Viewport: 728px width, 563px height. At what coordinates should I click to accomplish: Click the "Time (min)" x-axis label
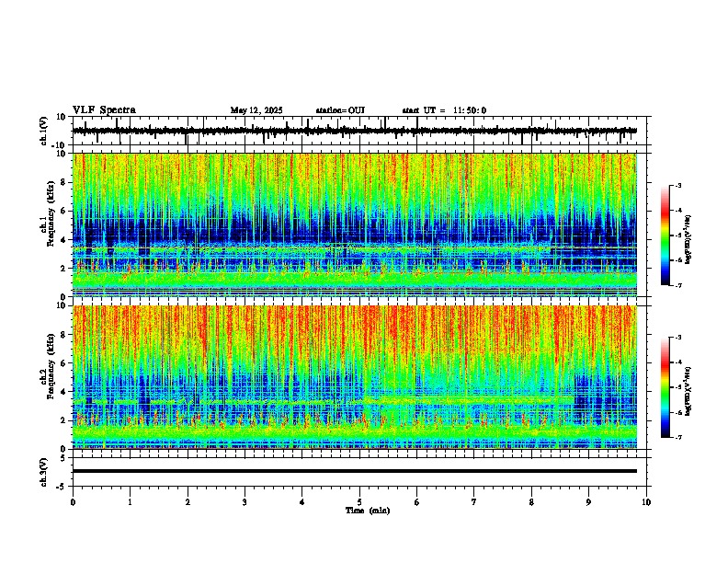coord(368,510)
